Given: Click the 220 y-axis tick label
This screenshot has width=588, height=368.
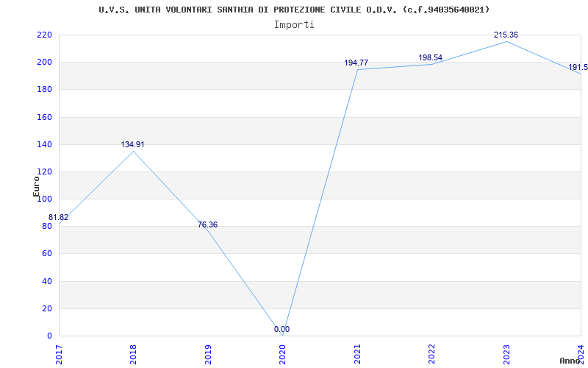Looking at the screenshot, I should (44, 35).
